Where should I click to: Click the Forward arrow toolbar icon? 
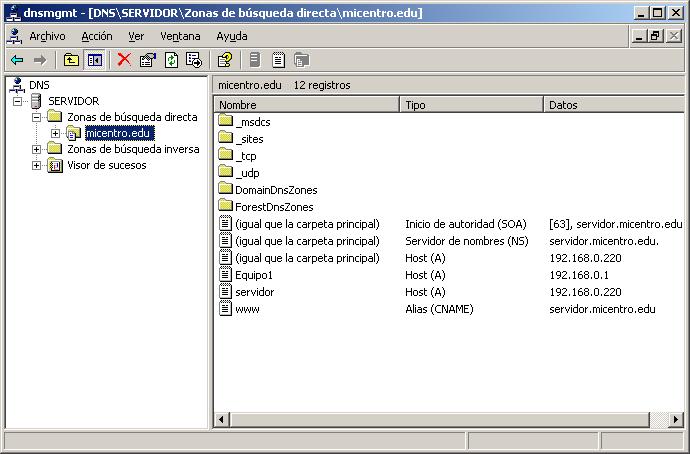(40, 60)
